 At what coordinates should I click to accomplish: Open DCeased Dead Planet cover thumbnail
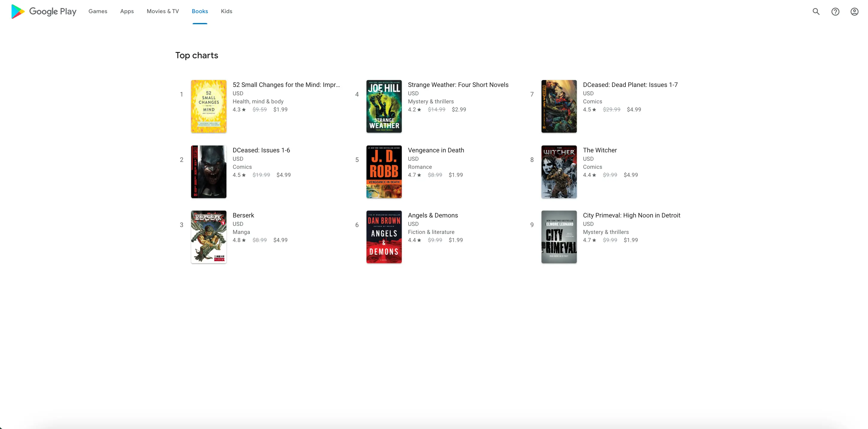[x=559, y=106]
